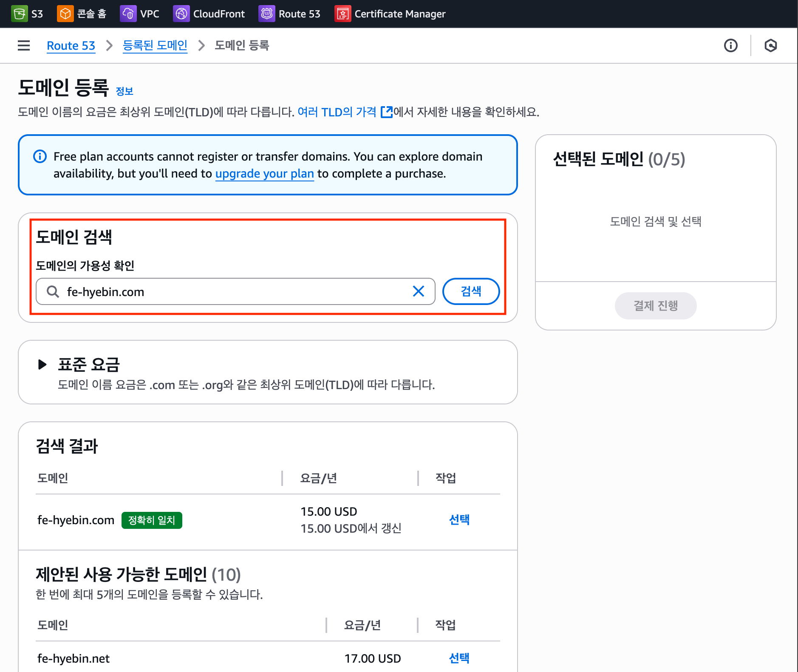
Task: Go to Route 53 breadcrumb link
Action: coord(71,45)
